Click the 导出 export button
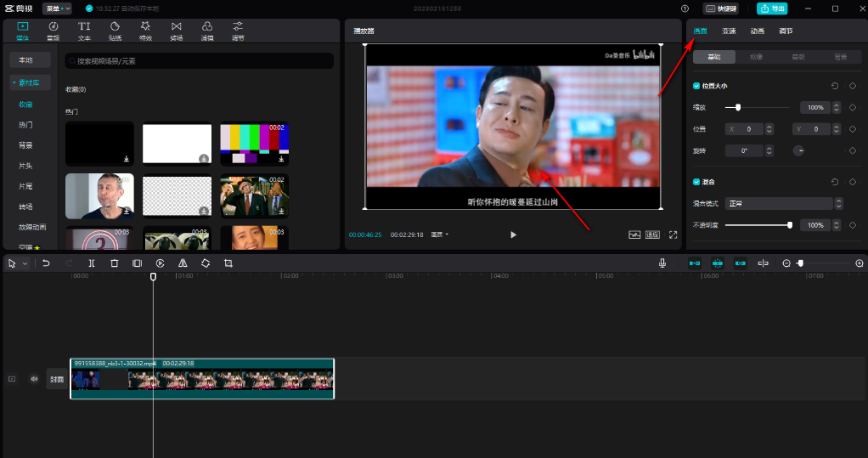Screen dimensions: 868x458 coord(772,8)
